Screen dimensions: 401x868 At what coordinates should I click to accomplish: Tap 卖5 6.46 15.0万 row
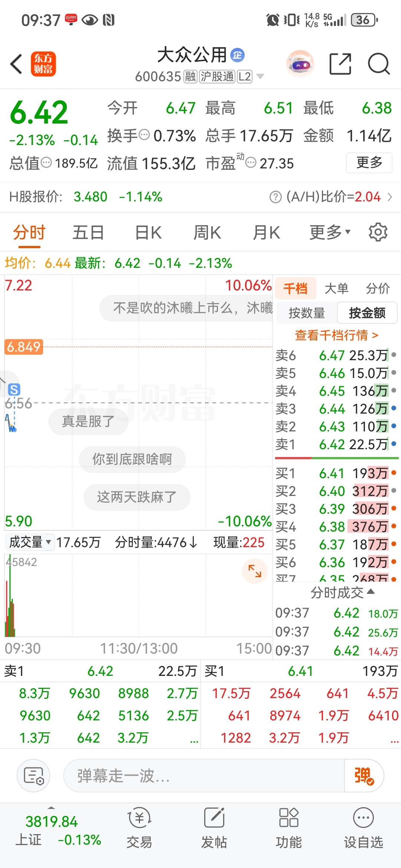pyautogui.click(x=336, y=373)
